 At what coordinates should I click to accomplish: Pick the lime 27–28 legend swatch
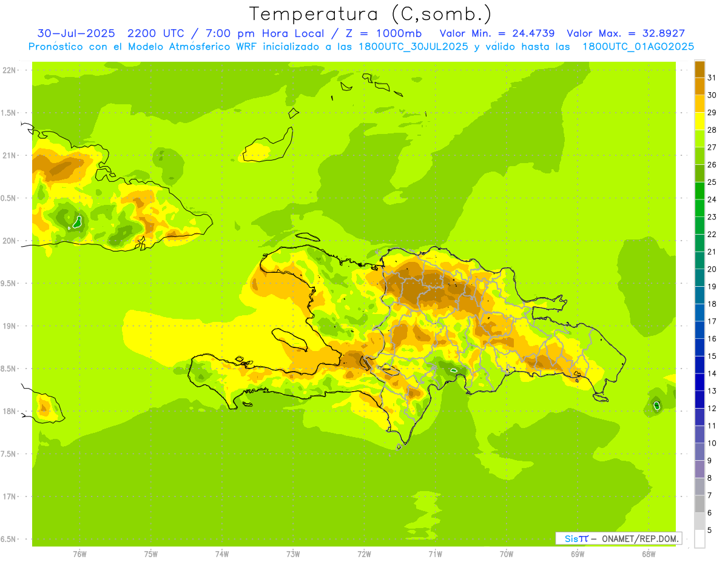pos(699,138)
